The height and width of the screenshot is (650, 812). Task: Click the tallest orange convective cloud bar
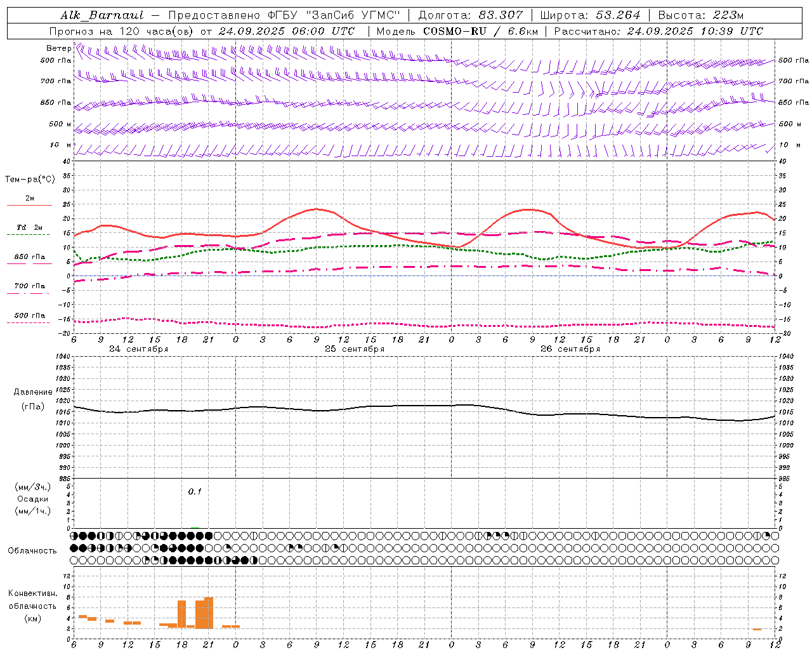[x=209, y=613]
